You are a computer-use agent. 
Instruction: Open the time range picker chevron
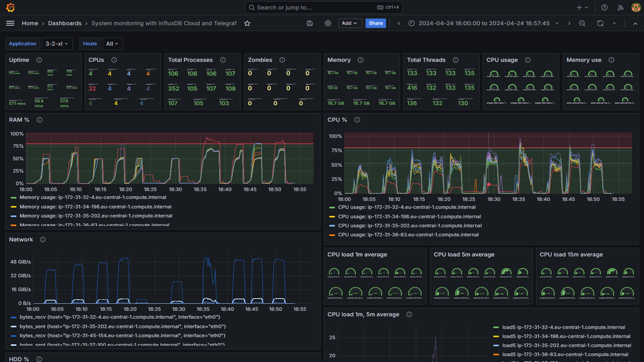tap(557, 23)
